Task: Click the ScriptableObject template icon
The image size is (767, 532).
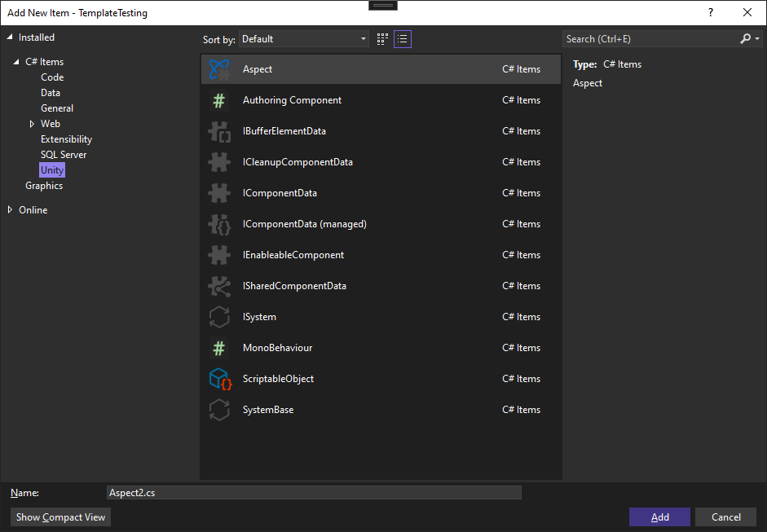Action: pyautogui.click(x=218, y=378)
